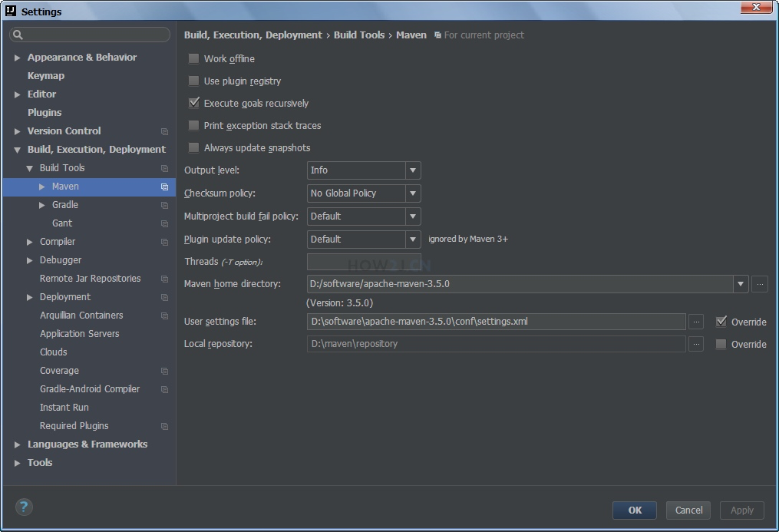Browse for local repository with ellipsis button

click(696, 344)
